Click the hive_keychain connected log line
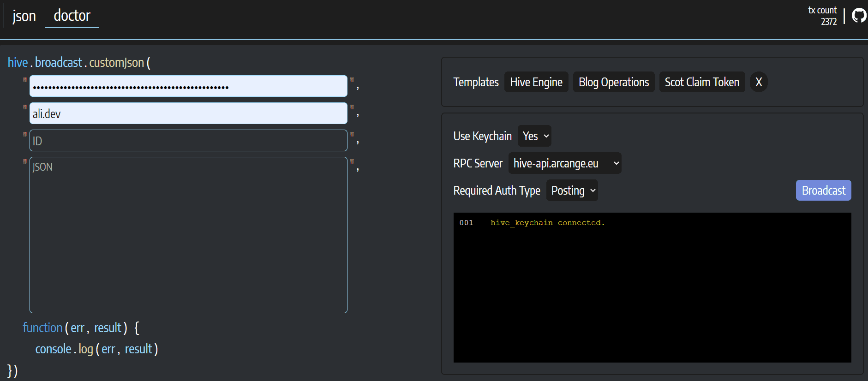This screenshot has width=868, height=381. tap(547, 223)
